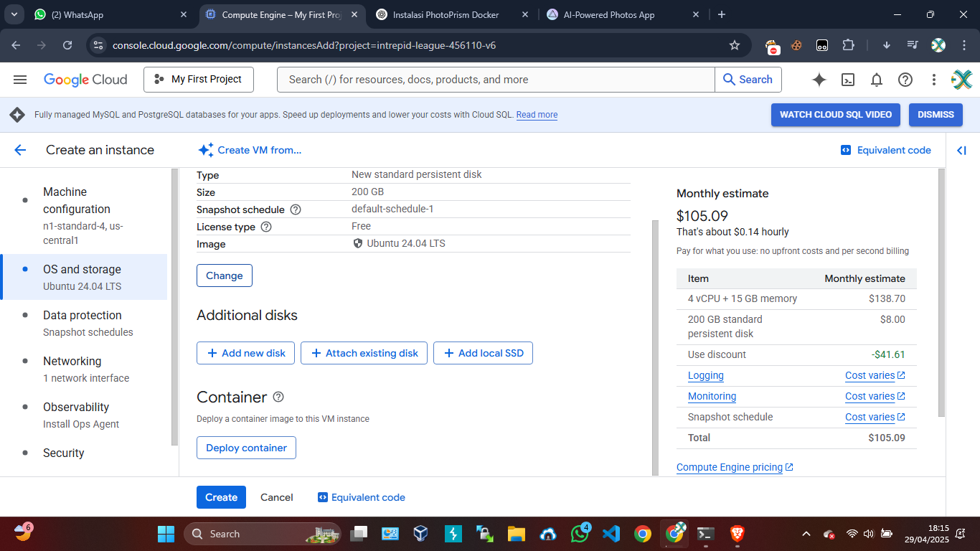
Task: Dismiss the Cloud SQL banner
Action: [x=936, y=115]
